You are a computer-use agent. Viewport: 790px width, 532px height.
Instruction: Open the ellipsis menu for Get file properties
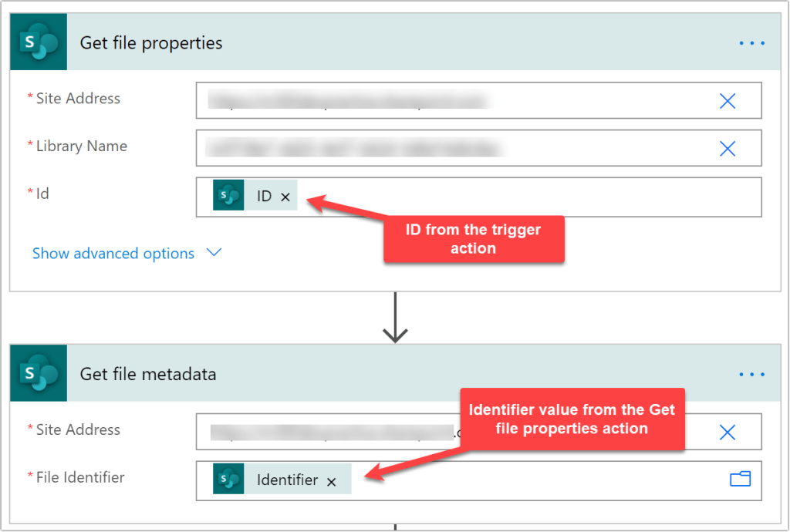(751, 43)
